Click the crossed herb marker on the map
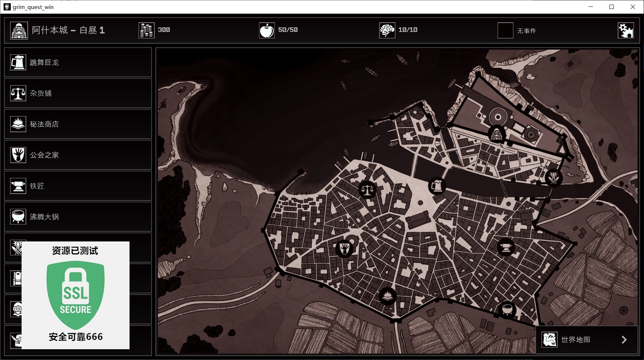Image resolution: width=644 pixels, height=360 pixels. (x=553, y=177)
